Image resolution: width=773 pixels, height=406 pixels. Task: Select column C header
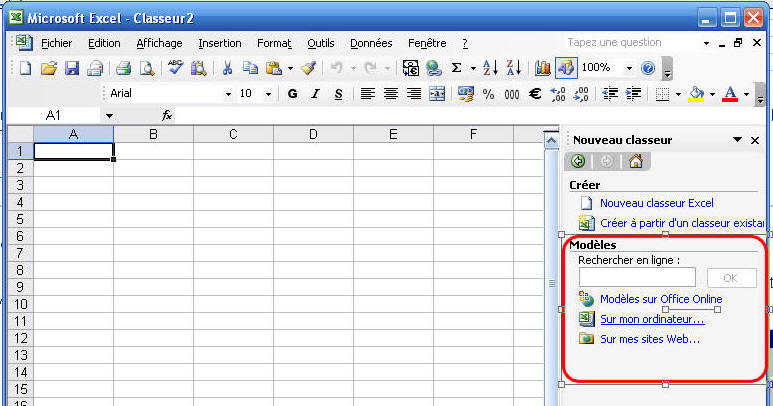(x=234, y=134)
